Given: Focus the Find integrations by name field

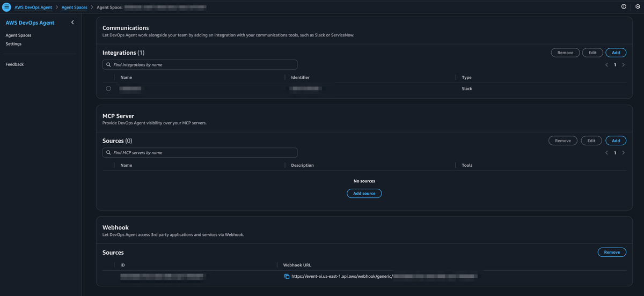Looking at the screenshot, I should pos(200,64).
